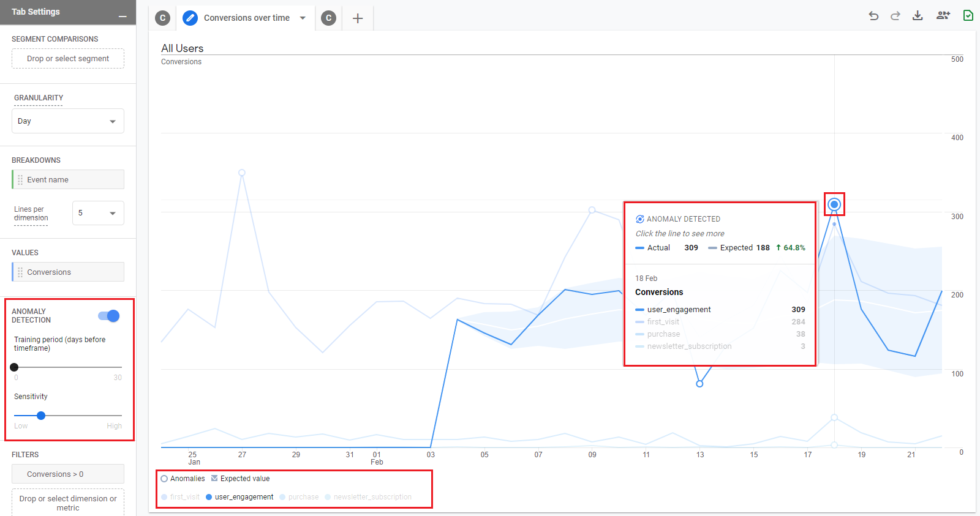The width and height of the screenshot is (980, 516).
Task: Minimize the Tab Settings panel
Action: point(123,17)
